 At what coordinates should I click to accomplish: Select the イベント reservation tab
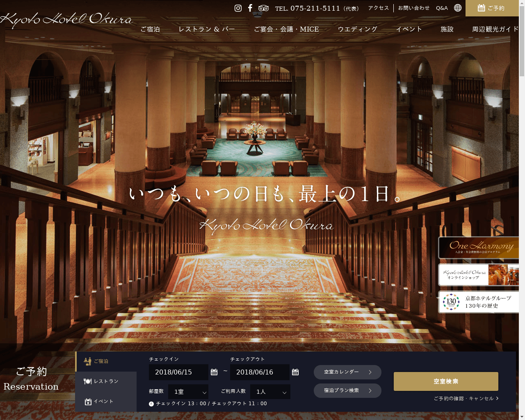click(106, 402)
